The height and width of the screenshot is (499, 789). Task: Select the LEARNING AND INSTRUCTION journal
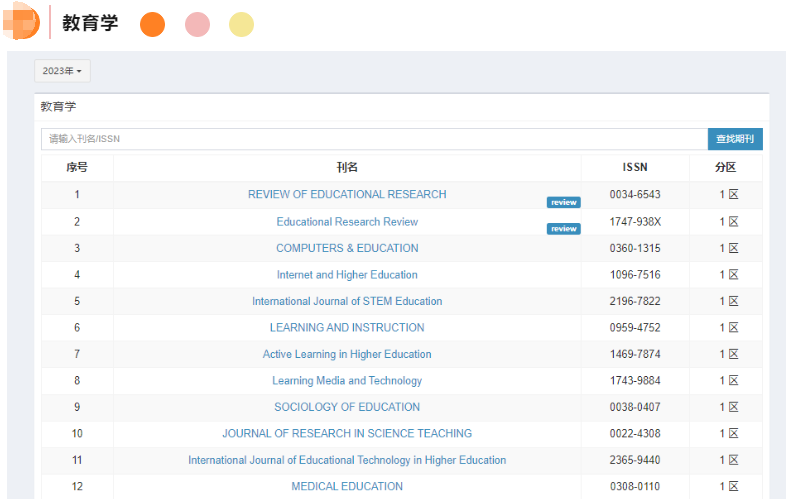pyautogui.click(x=347, y=327)
